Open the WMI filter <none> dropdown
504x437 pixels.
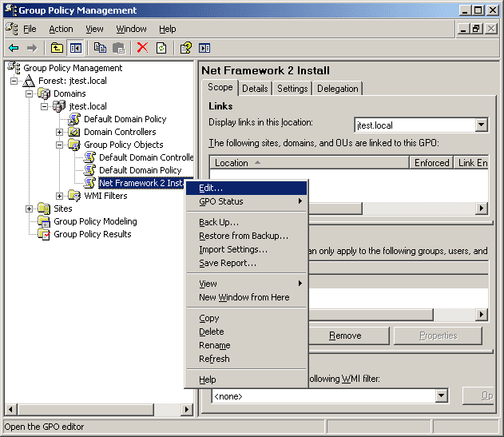(442, 395)
